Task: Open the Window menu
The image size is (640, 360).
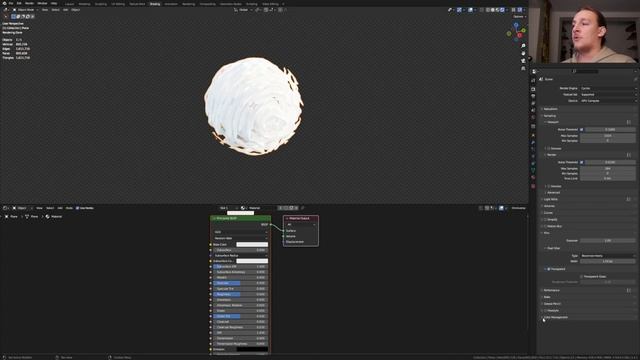Action: pyautogui.click(x=42, y=3)
